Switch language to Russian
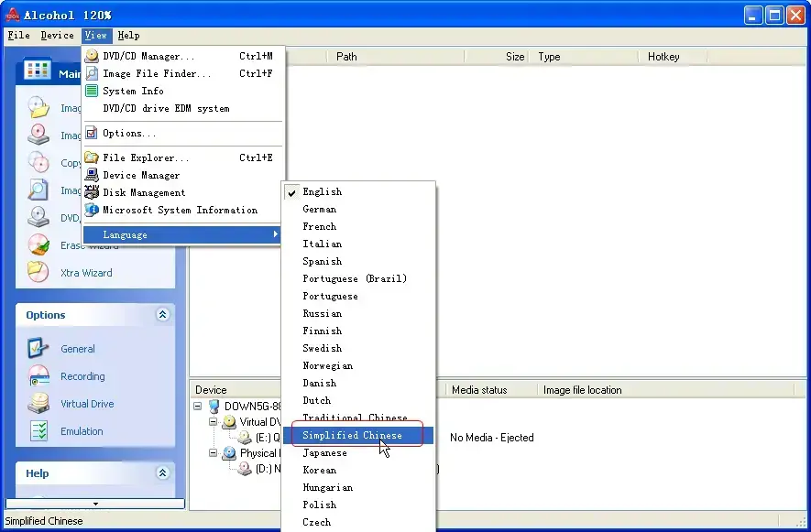The image size is (811, 532). click(x=358, y=313)
